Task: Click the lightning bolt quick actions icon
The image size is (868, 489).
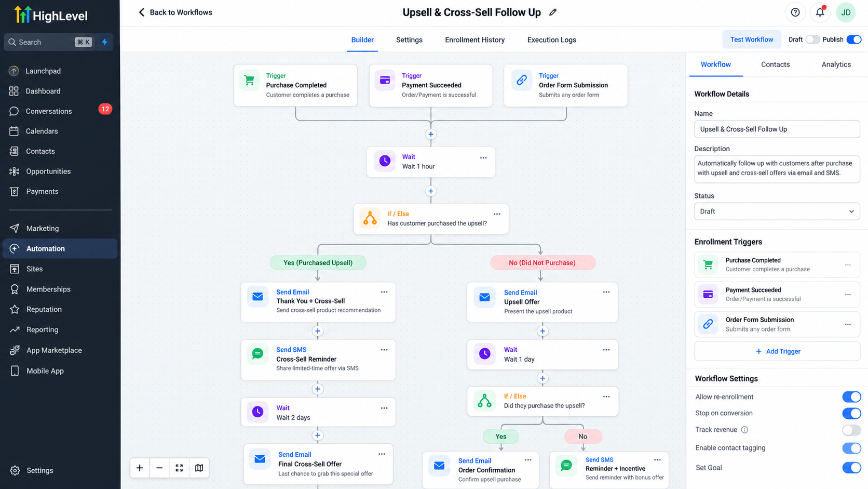Action: click(105, 42)
